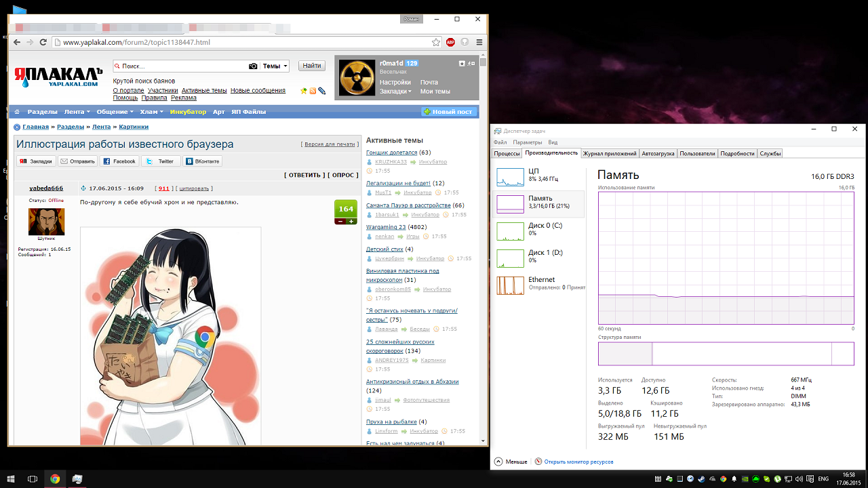868x488 pixels.
Task: Open the Настройки link in the user panel
Action: point(395,82)
